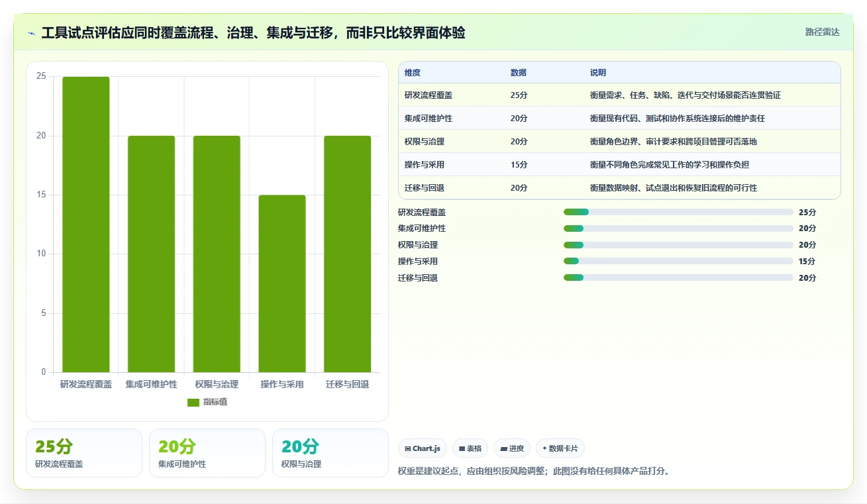Click the 25分 value in the table
This screenshot has width=867, height=504.
pos(519,95)
